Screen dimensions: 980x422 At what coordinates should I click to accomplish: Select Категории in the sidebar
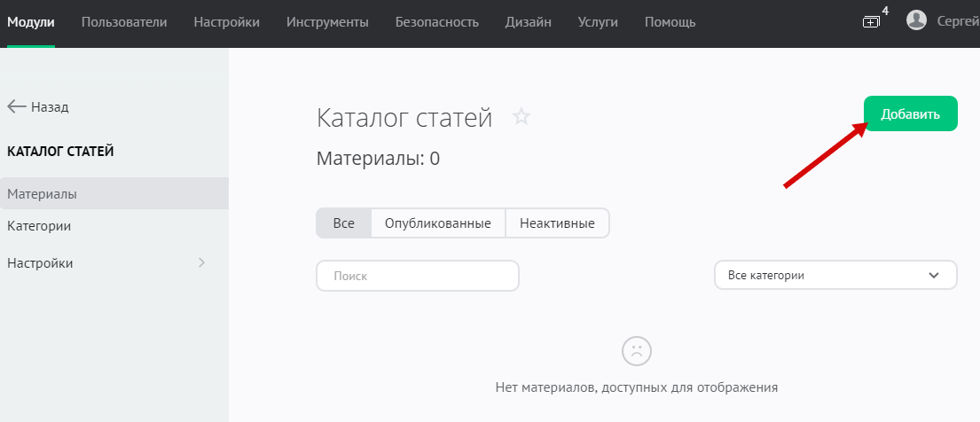(39, 226)
